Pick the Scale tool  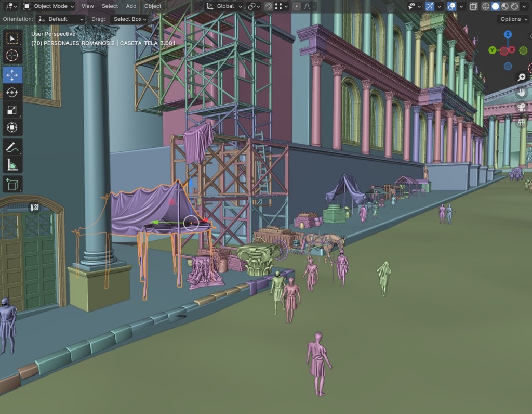[11, 110]
